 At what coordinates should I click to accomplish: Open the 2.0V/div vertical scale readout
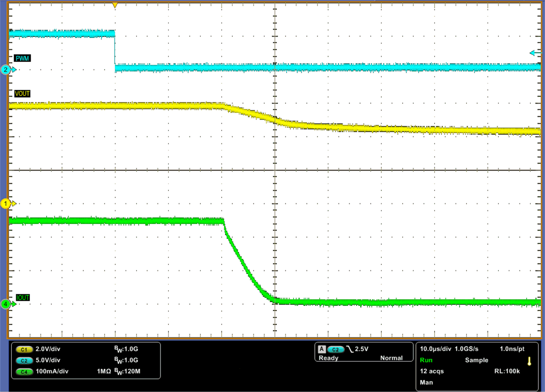coord(48,349)
